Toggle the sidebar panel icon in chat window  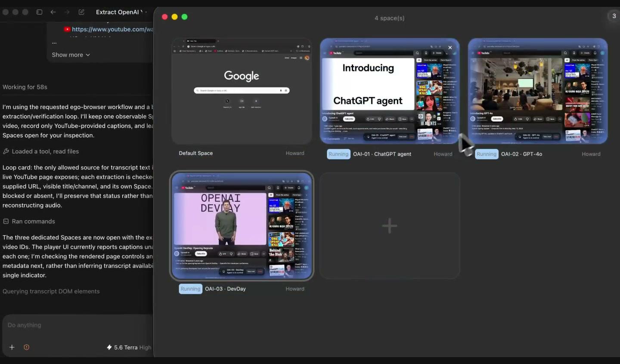point(39,12)
